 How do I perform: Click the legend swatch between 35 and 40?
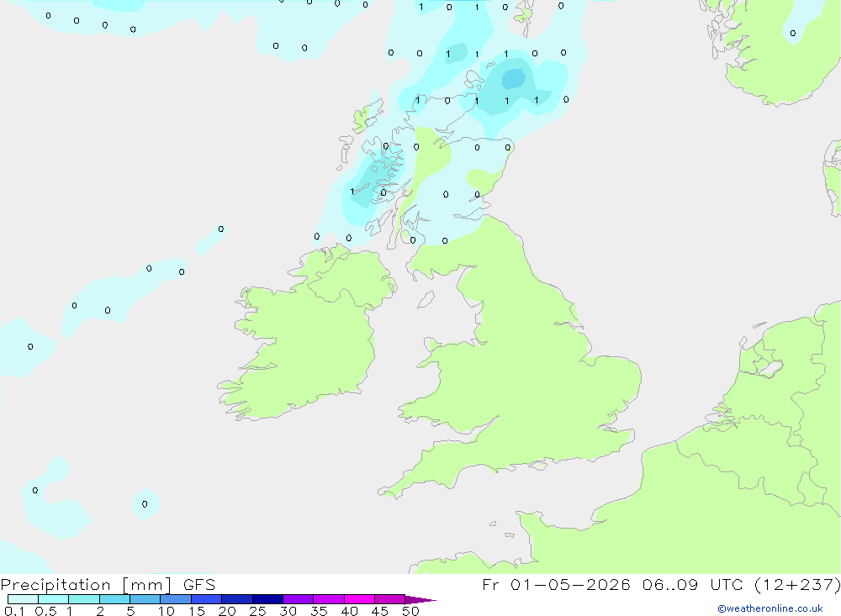click(x=329, y=599)
